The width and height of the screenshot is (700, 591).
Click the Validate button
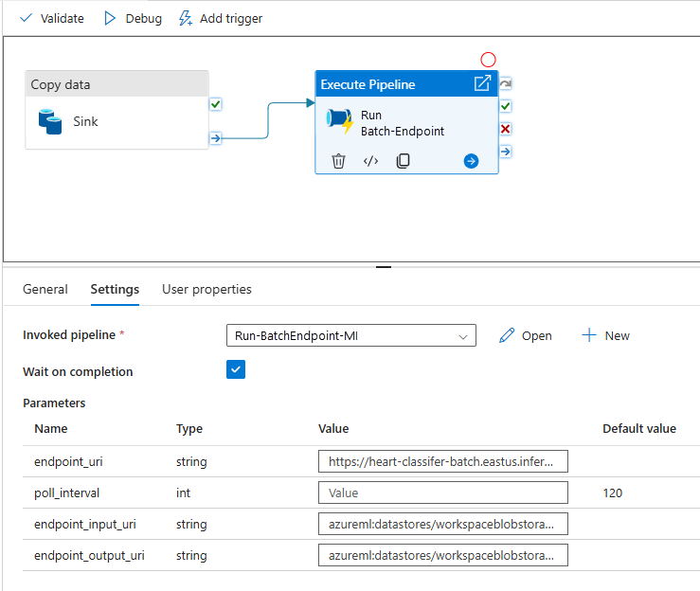pyautogui.click(x=52, y=18)
